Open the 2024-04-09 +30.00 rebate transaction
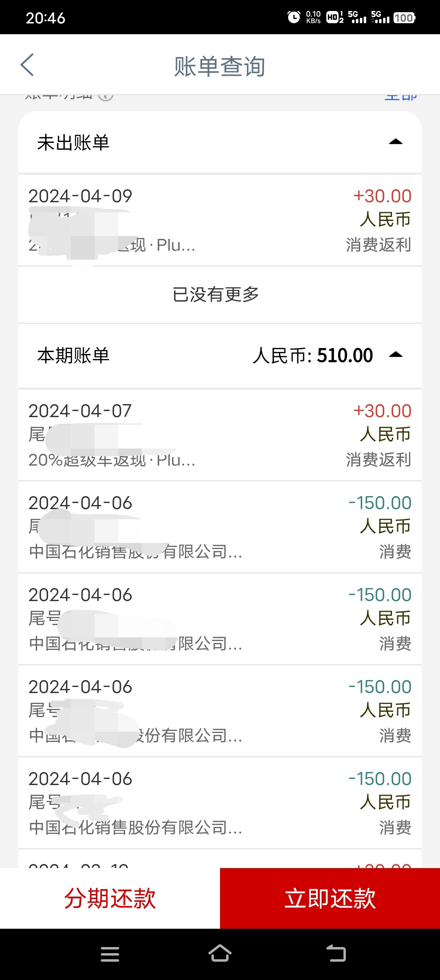The width and height of the screenshot is (440, 980). (x=220, y=220)
